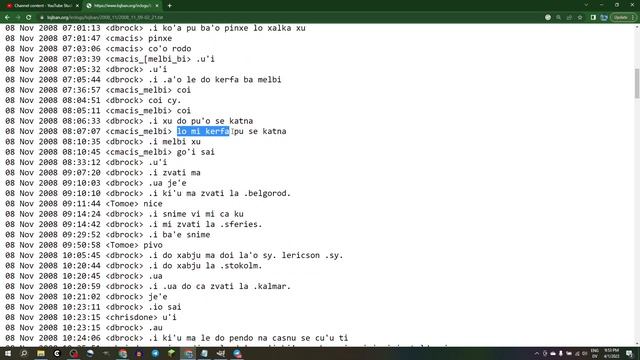Open the cloud OneDrive tray icon
Screen dimensions: 640x360
pyautogui.click(x=553, y=353)
